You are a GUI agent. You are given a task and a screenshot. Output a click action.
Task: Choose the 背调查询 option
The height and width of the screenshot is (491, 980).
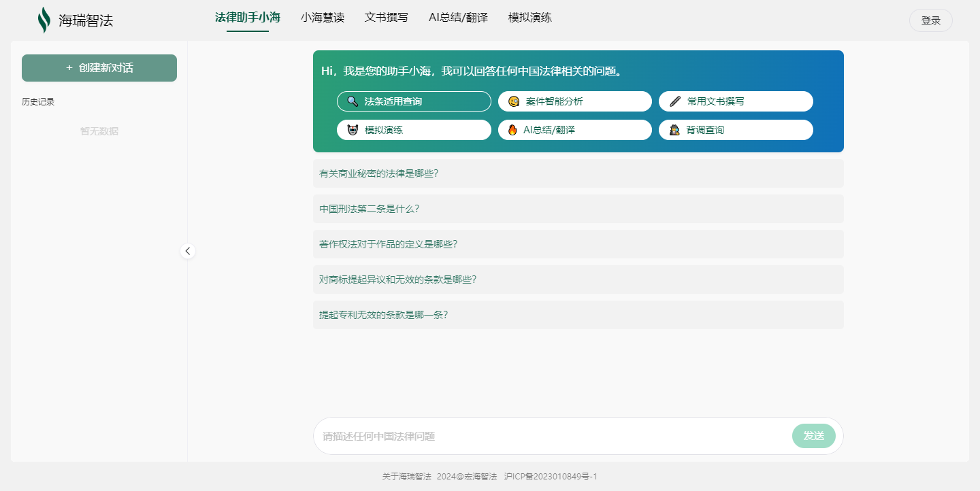pos(736,130)
